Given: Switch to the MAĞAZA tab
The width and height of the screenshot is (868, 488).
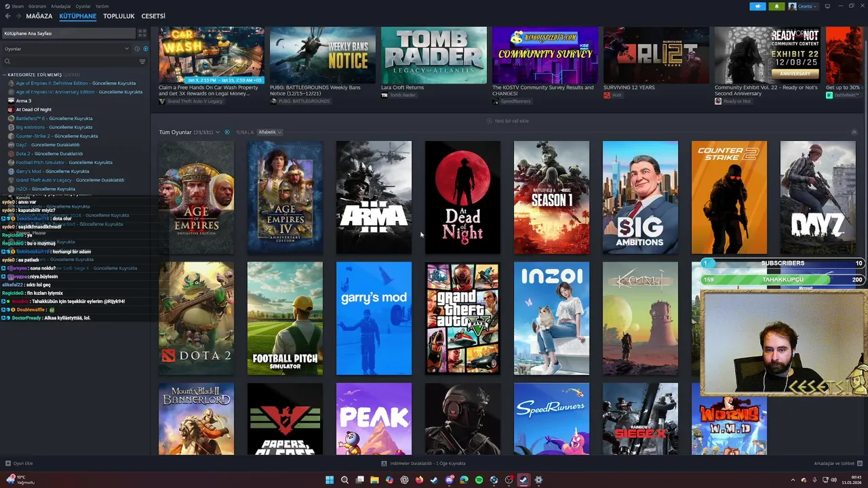Looking at the screenshot, I should coord(39,16).
